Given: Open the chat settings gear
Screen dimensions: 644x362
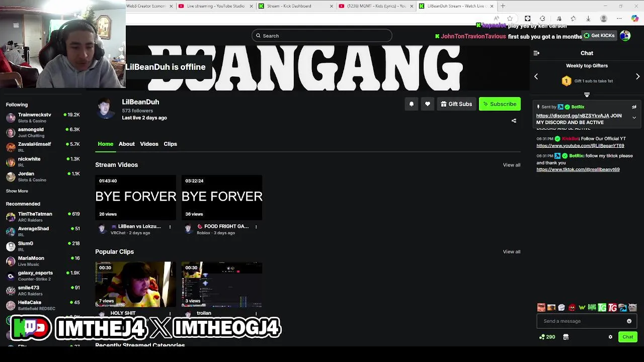Looking at the screenshot, I should pos(610,337).
